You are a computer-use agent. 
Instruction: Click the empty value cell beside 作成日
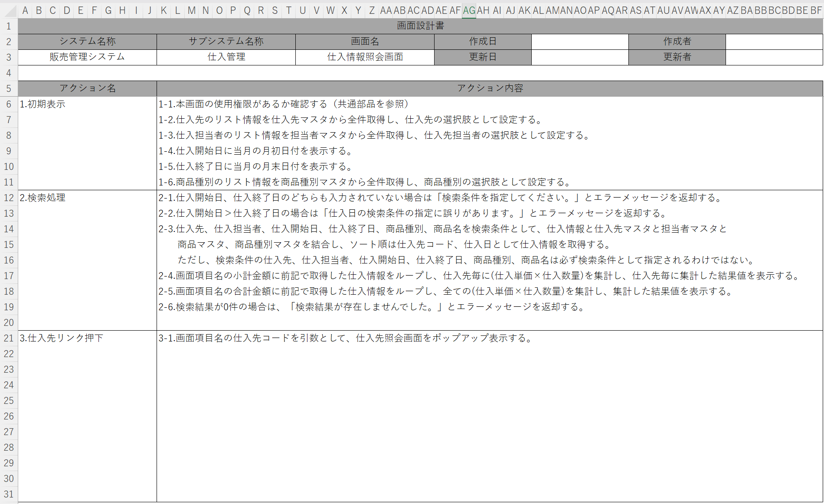coord(580,42)
